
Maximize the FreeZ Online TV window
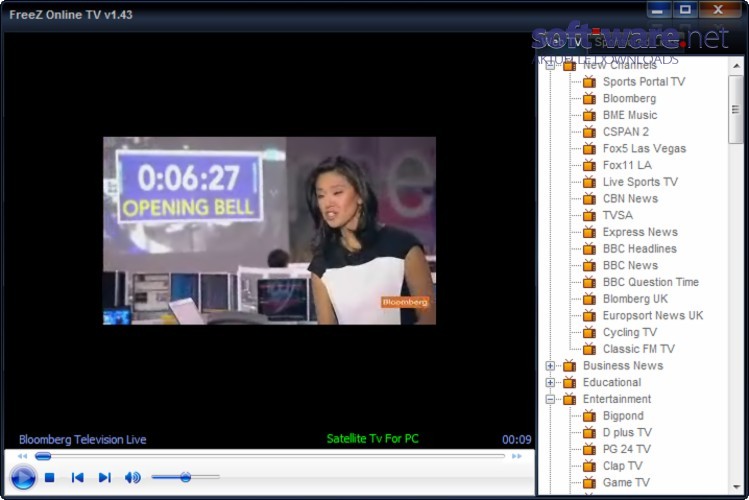(x=685, y=10)
